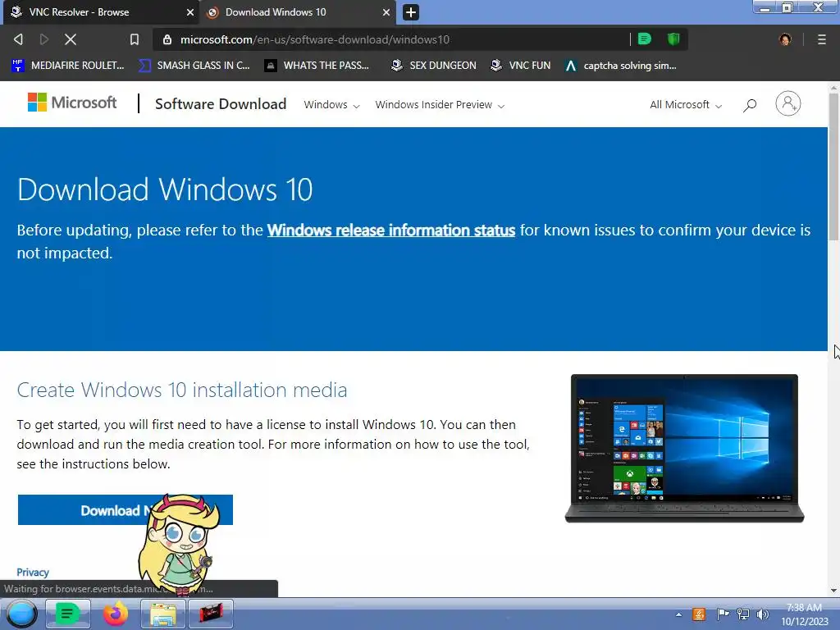The height and width of the screenshot is (630, 840).
Task: Click the network tray icon
Action: pyautogui.click(x=743, y=614)
